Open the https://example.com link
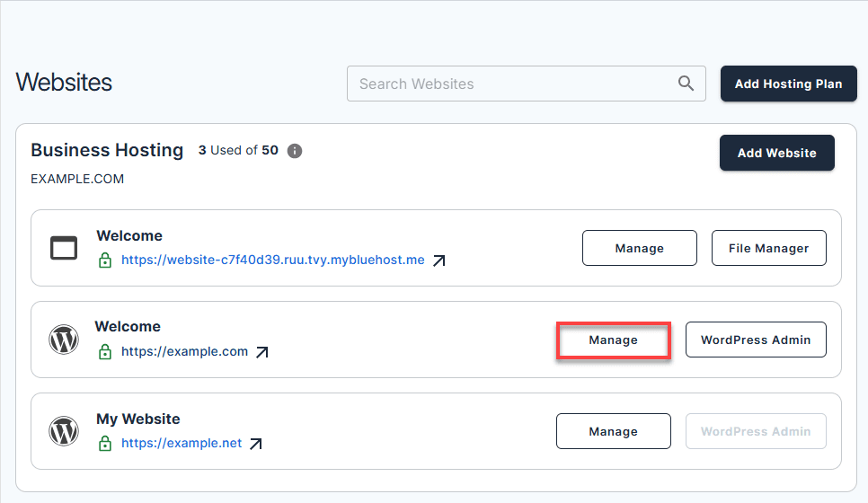Image resolution: width=868 pixels, height=503 pixels. click(x=184, y=351)
